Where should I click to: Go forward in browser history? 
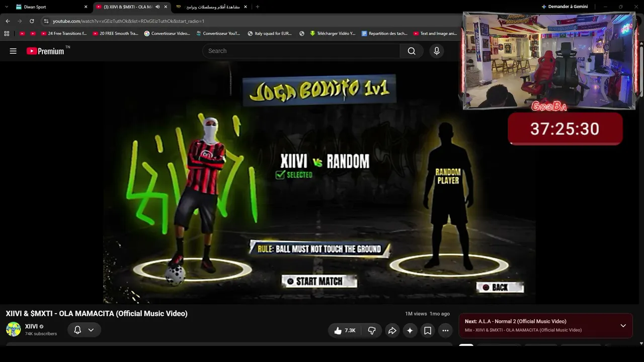(20, 21)
